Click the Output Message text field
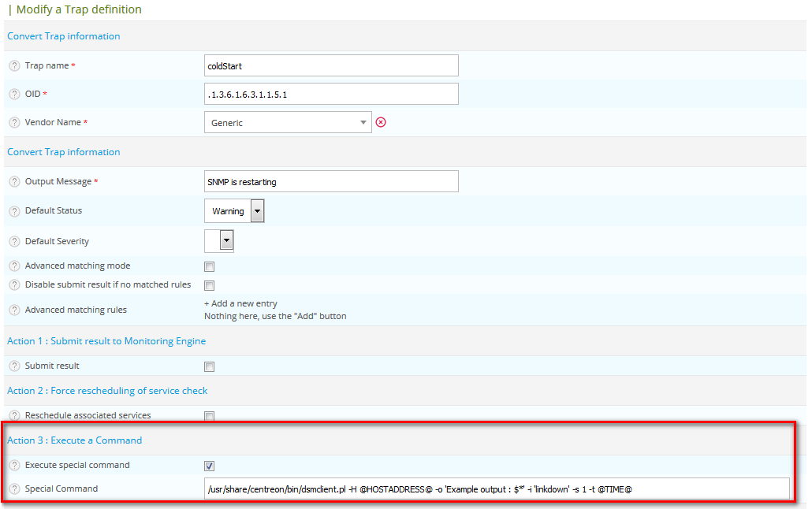Screen dimensions: 812x509 coord(331,182)
